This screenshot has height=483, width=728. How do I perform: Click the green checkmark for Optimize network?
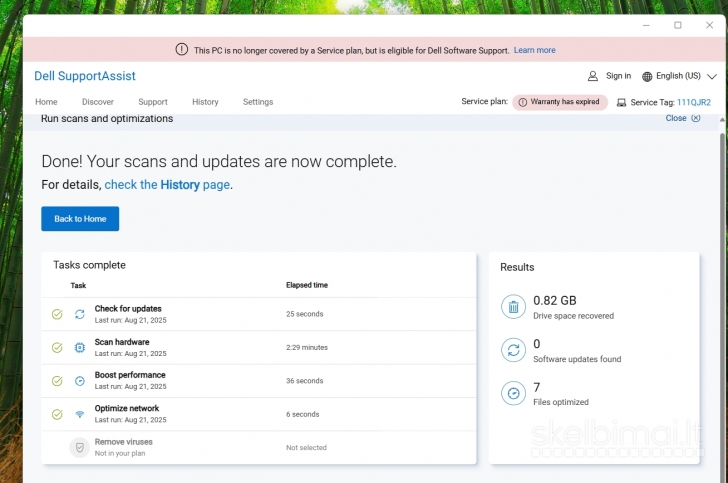pyautogui.click(x=57, y=414)
